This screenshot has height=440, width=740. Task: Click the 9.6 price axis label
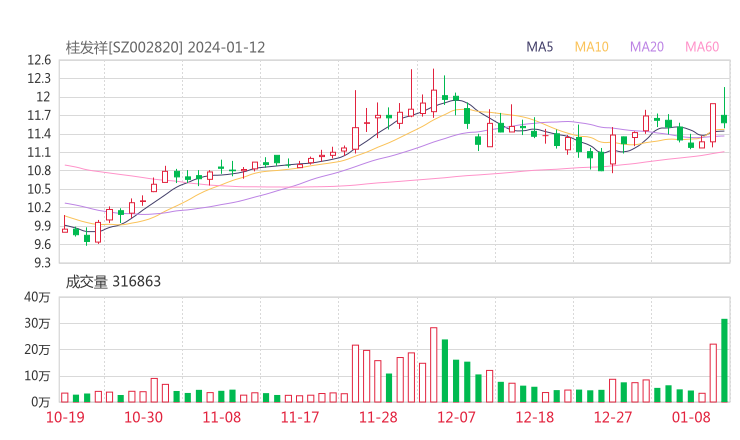42,244
